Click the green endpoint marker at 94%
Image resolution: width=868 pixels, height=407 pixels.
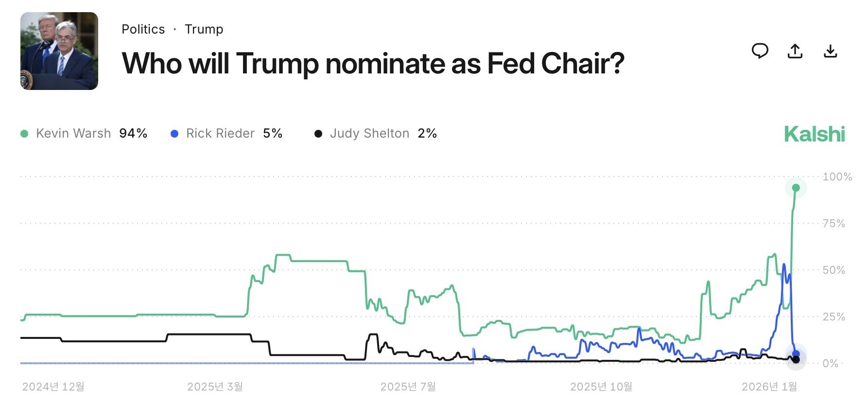click(796, 188)
